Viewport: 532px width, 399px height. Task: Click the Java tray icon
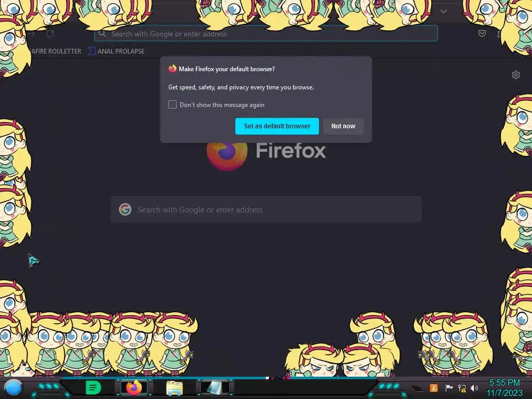[434, 388]
